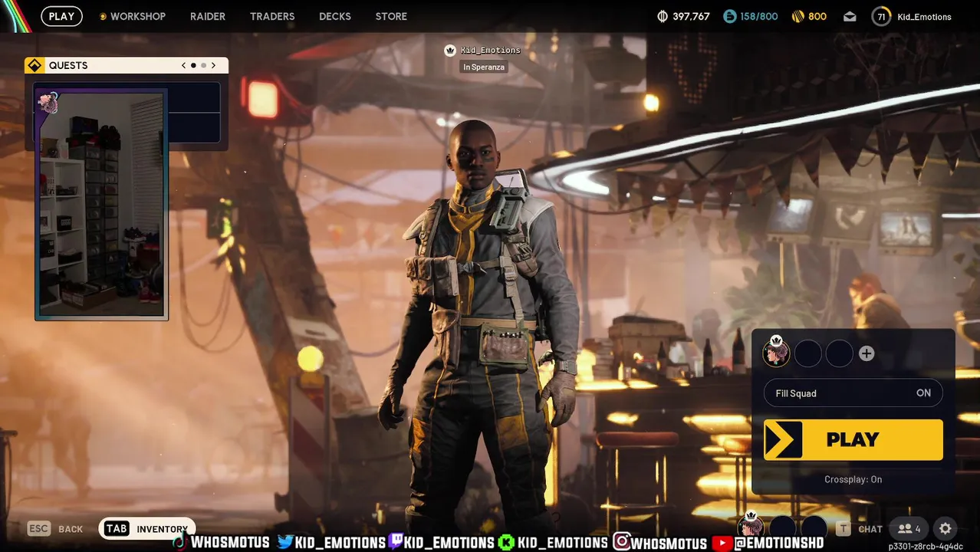980x552 pixels.
Task: Toggle Fill Squad ON
Action: click(853, 393)
